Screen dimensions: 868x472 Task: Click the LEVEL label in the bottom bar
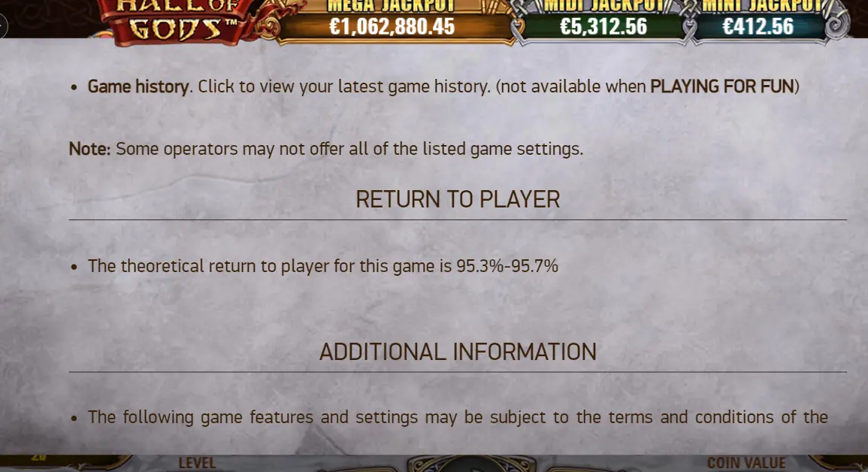tap(197, 464)
